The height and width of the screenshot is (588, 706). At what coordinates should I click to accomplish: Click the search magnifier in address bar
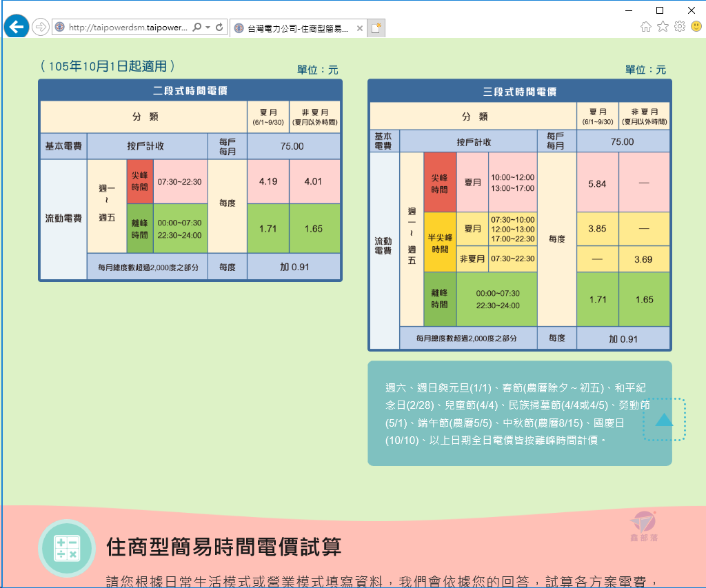coord(196,28)
